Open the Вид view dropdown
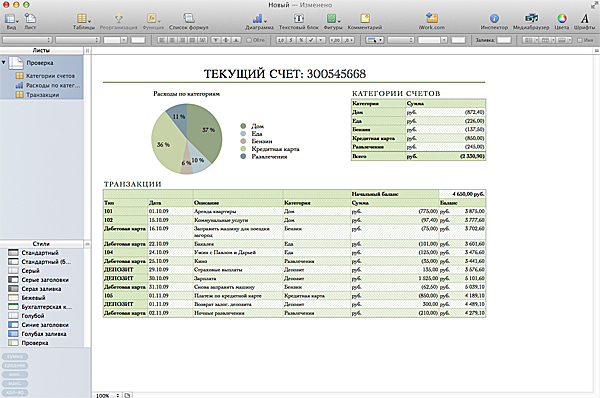 (x=11, y=21)
